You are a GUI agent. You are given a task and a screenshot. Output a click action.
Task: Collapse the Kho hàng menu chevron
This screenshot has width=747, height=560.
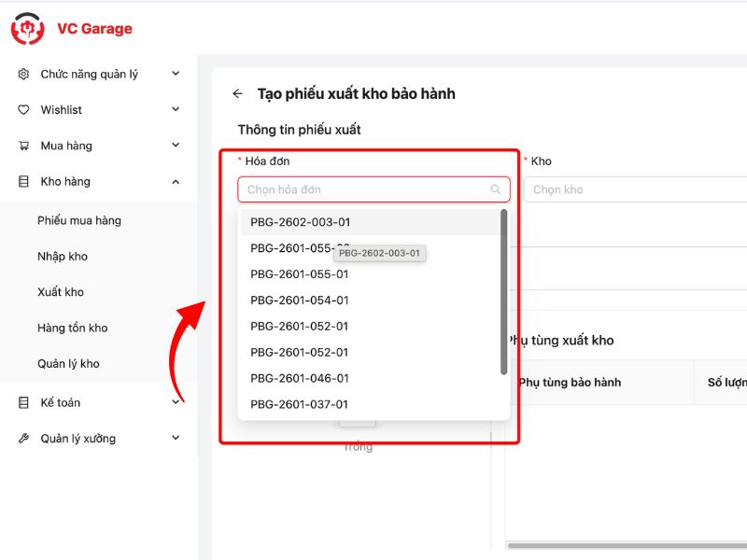click(x=176, y=181)
